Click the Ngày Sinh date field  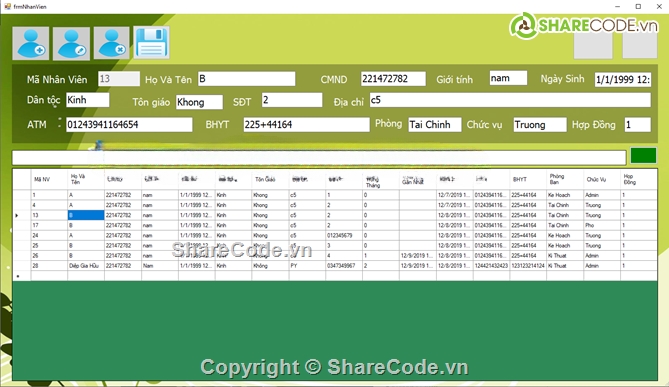(x=623, y=79)
